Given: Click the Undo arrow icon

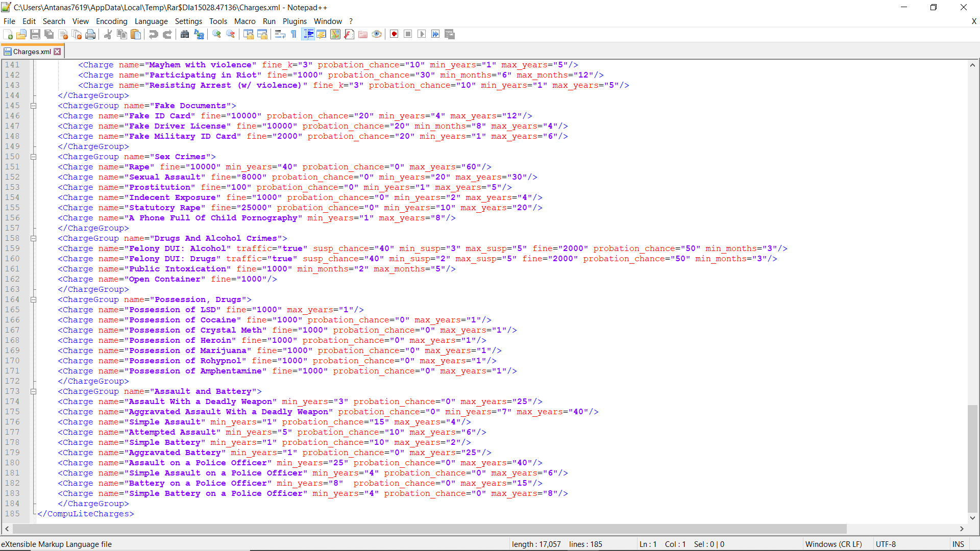Looking at the screenshot, I should click(153, 34).
